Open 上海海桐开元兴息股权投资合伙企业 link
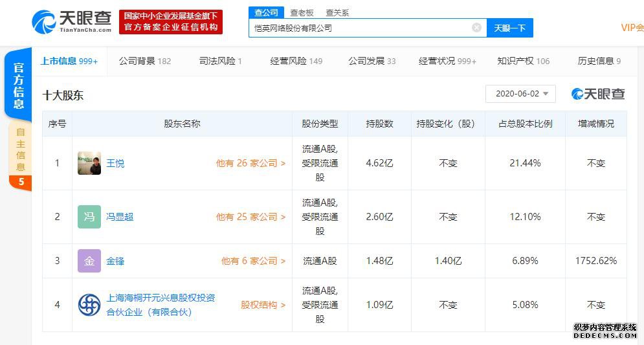 pyautogui.click(x=161, y=305)
